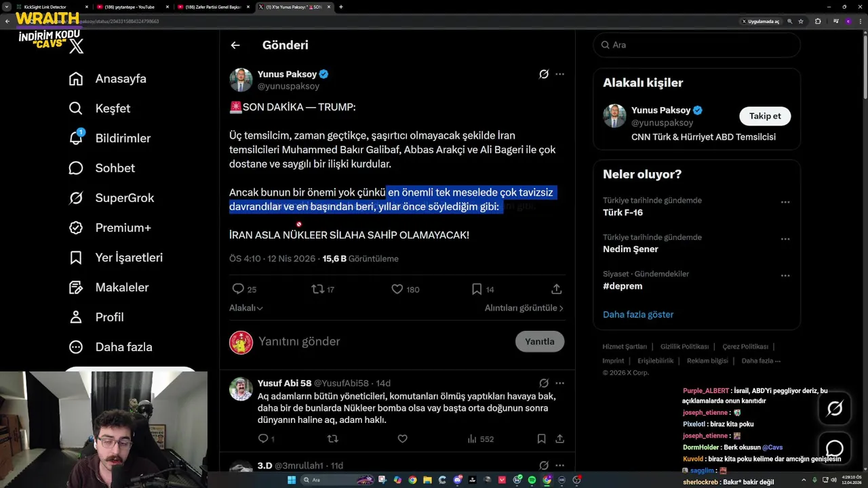Repost Yusuf Abi 58's comment
This screenshot has width=868, height=488.
pyautogui.click(x=332, y=439)
